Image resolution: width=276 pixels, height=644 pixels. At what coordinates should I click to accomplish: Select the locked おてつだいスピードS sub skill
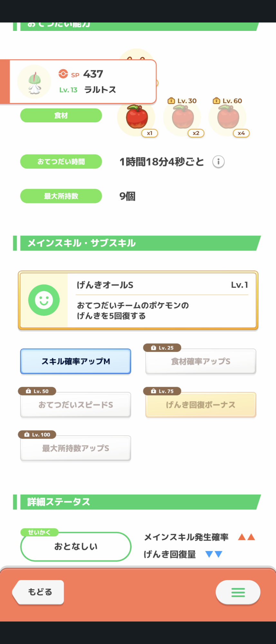[76, 405]
